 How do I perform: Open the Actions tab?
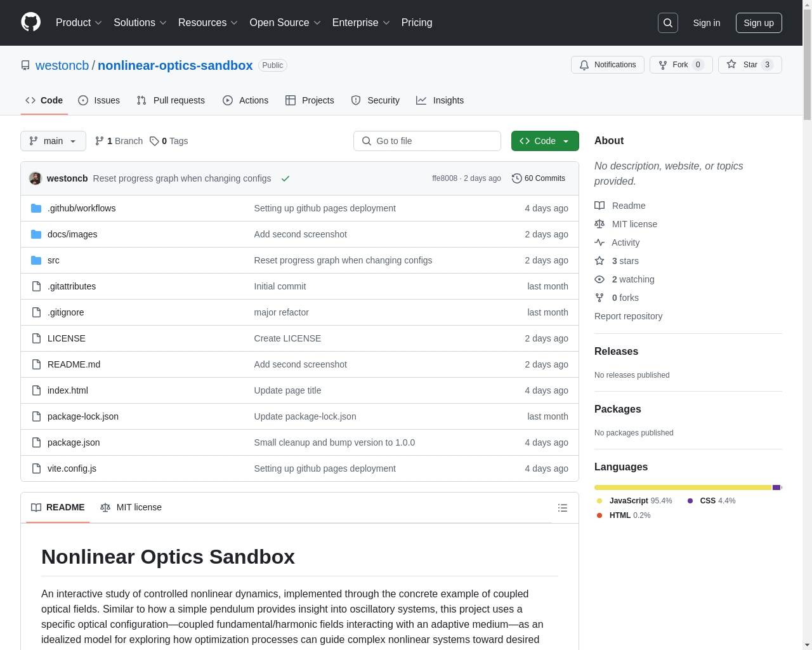click(246, 100)
